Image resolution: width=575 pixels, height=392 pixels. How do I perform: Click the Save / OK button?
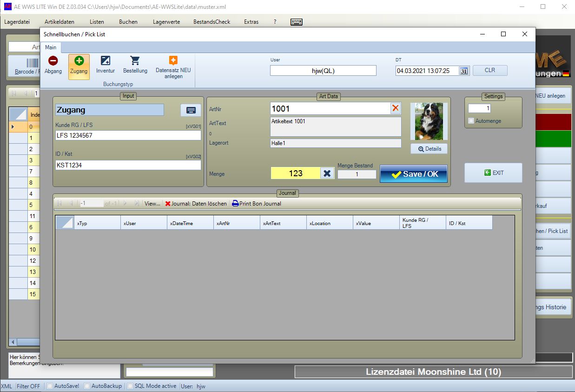pos(414,174)
